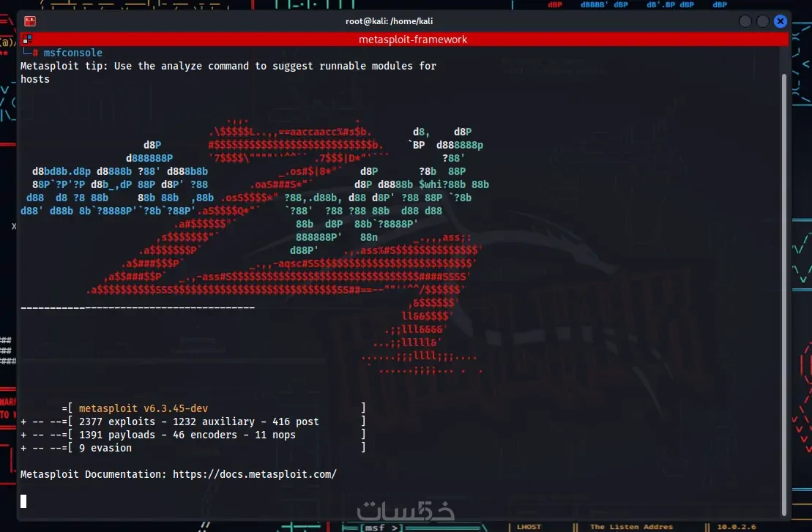Image resolution: width=812 pixels, height=532 pixels.
Task: Click 'The Listen Addres' text in background
Action: coord(631,527)
